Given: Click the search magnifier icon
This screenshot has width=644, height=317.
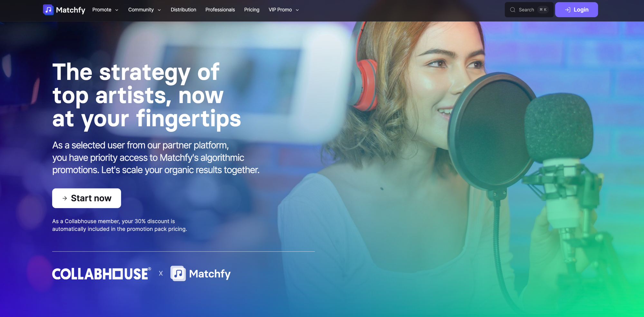Looking at the screenshot, I should point(513,10).
